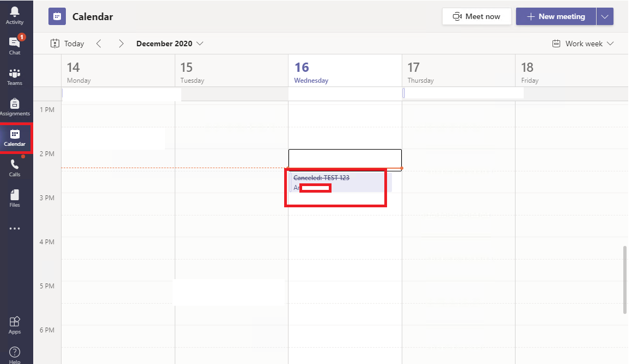Click the 3 PM time label

click(x=47, y=198)
